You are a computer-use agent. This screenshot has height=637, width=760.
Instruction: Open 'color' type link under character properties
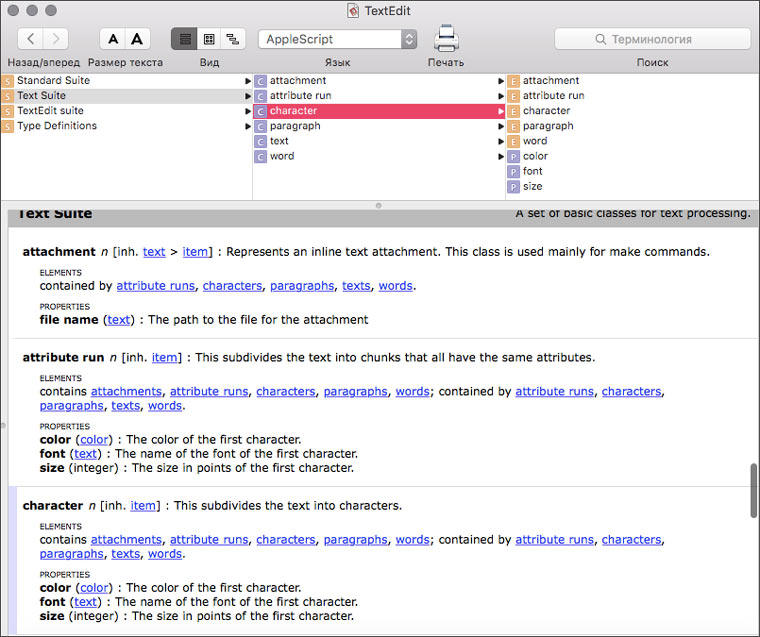click(x=94, y=588)
